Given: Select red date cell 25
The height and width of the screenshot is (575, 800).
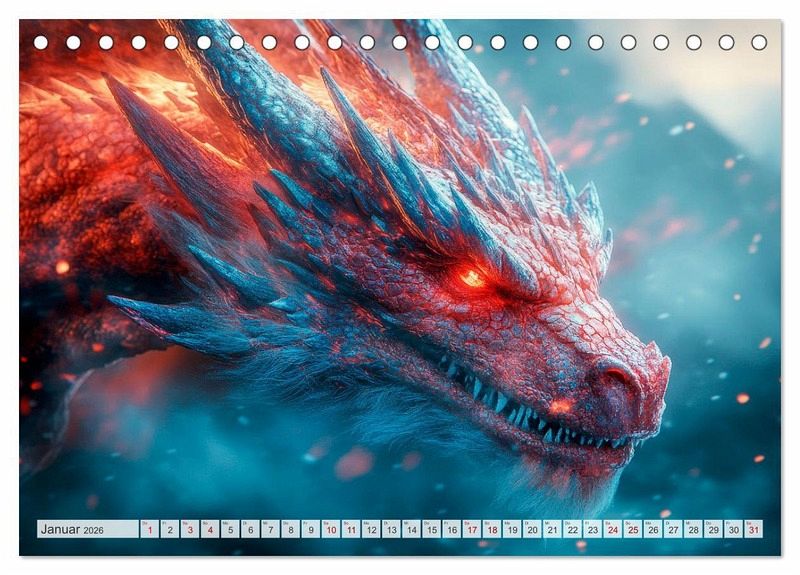Looking at the screenshot, I should (633, 529).
